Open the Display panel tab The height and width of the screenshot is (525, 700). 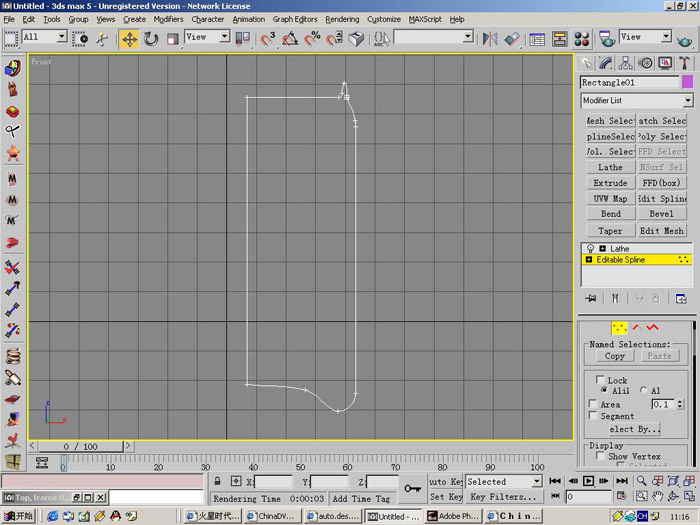pos(665,63)
